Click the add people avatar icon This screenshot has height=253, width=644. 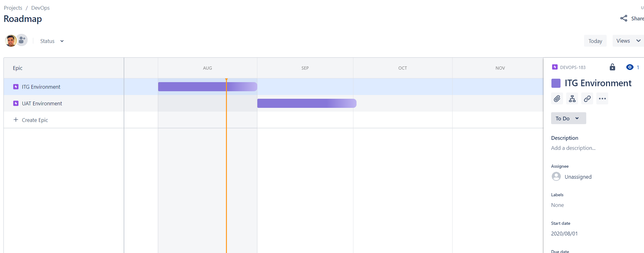[x=22, y=40]
